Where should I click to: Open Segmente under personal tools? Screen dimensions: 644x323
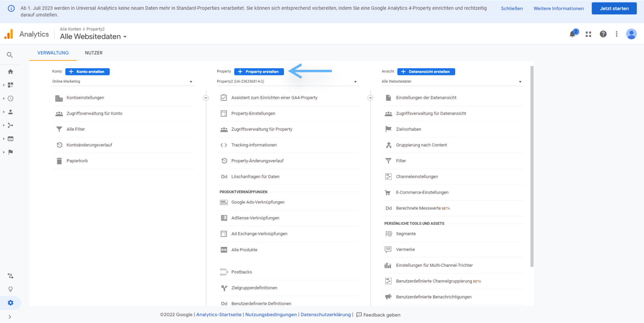406,234
